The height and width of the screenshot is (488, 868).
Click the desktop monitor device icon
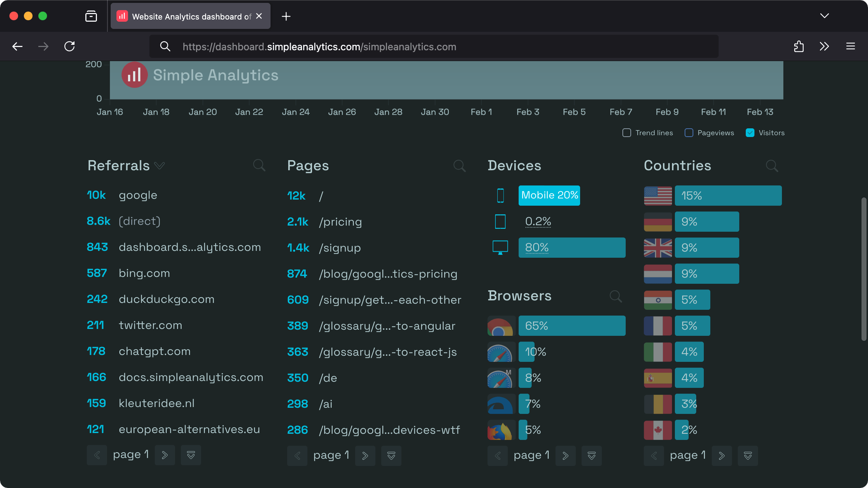point(500,248)
